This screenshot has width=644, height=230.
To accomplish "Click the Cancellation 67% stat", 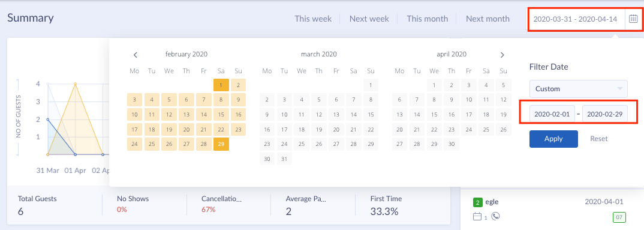I will point(209,210).
